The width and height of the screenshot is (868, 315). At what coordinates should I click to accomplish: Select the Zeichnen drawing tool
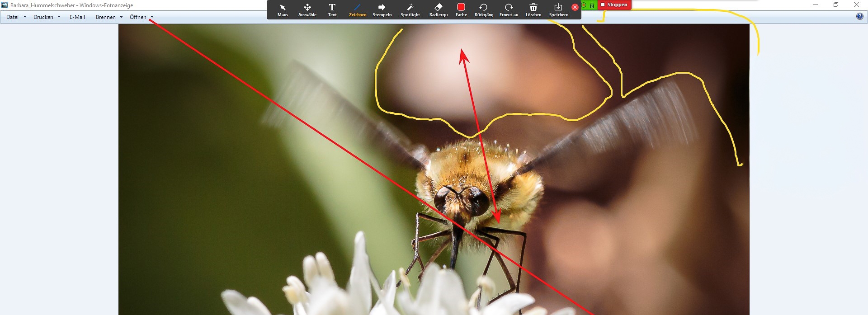[357, 9]
